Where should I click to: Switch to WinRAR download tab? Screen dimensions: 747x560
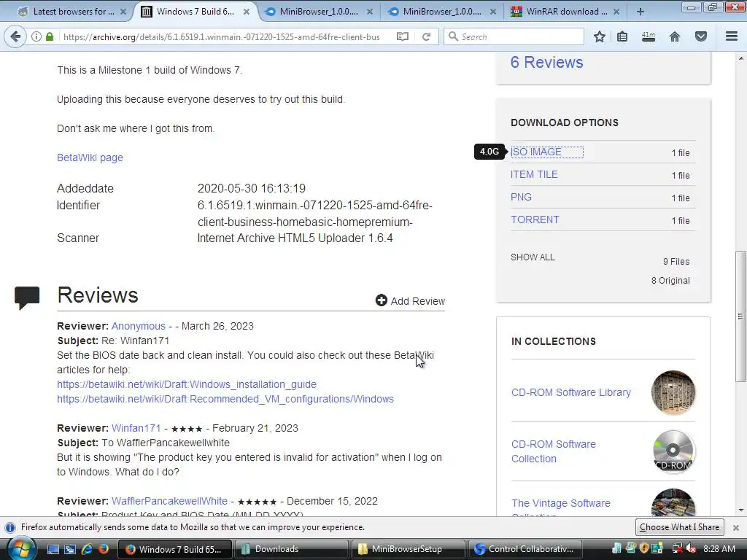tap(566, 12)
